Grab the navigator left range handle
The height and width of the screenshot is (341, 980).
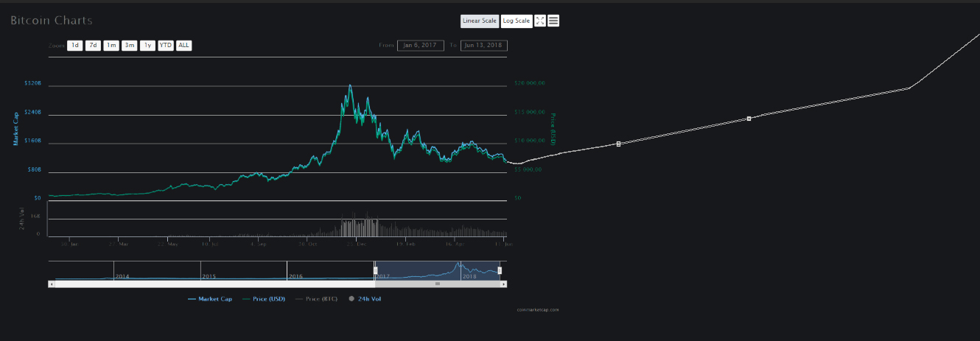375,270
